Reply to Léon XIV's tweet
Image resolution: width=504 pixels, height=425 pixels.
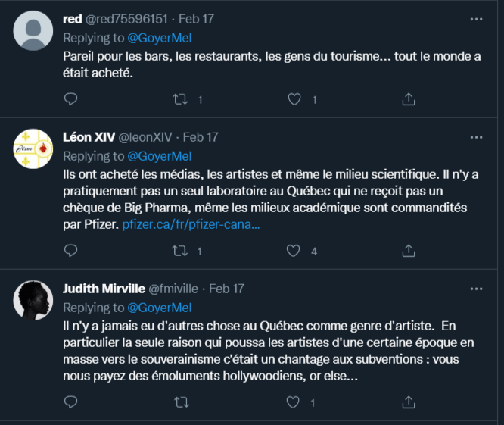(70, 251)
